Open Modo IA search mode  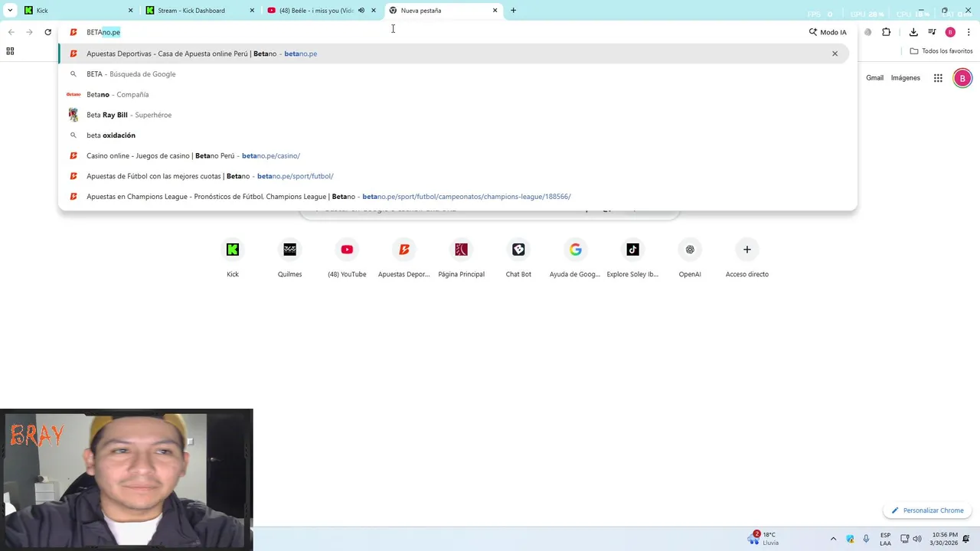pyautogui.click(x=828, y=32)
